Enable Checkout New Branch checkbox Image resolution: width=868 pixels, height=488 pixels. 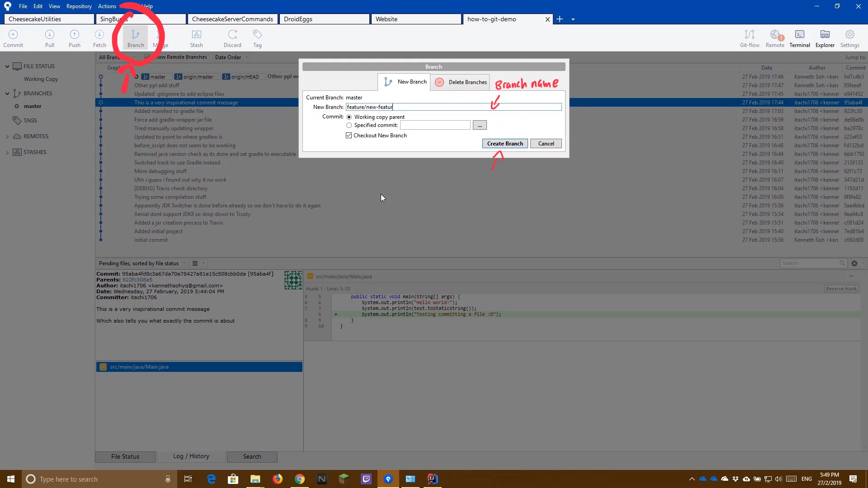pyautogui.click(x=349, y=135)
